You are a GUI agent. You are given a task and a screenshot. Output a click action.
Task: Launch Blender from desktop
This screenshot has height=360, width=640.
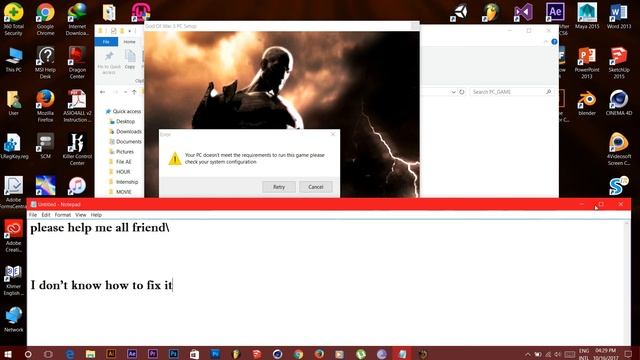pos(587,103)
